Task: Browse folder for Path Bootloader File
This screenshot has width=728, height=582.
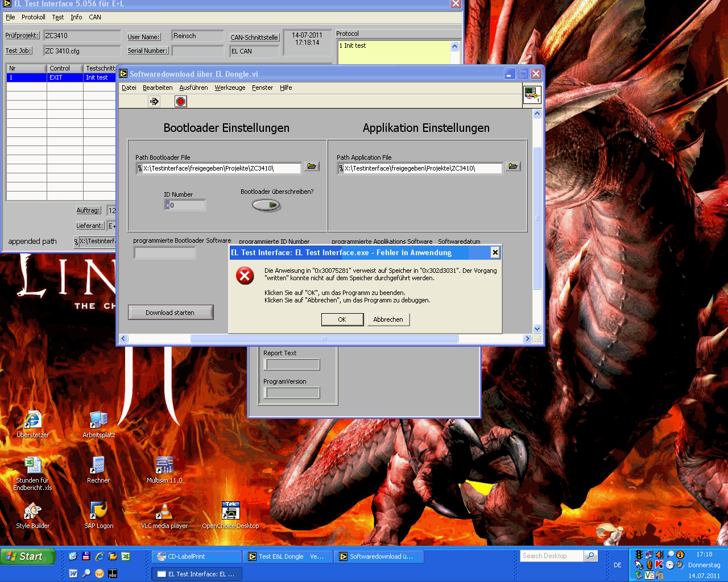Action: tap(311, 167)
